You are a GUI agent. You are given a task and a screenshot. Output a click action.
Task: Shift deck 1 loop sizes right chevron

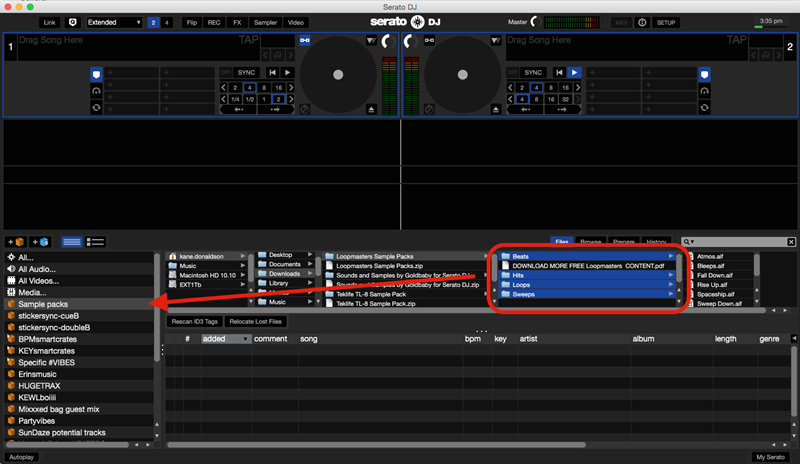point(291,87)
